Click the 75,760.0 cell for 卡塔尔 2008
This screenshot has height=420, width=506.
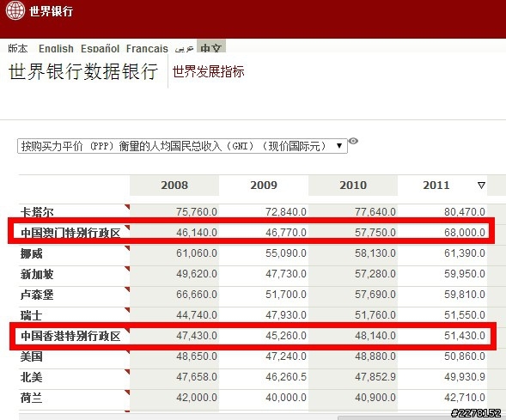(197, 212)
